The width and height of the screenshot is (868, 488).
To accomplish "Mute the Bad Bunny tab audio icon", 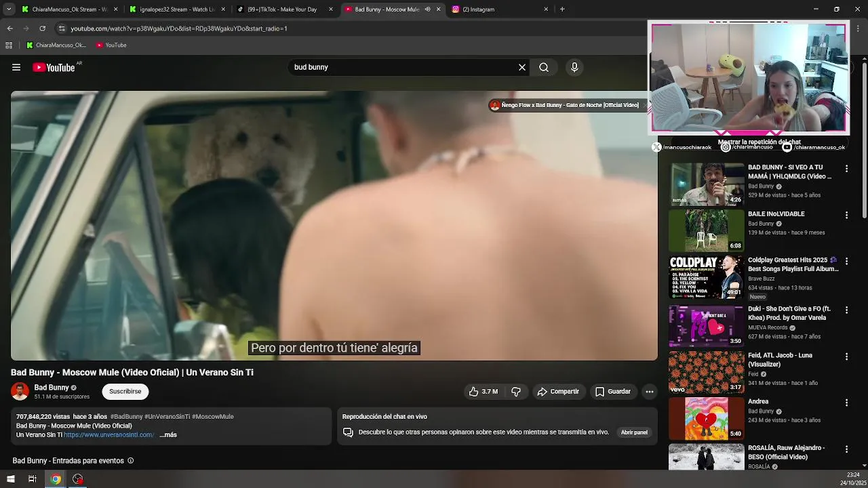I will pos(427,9).
